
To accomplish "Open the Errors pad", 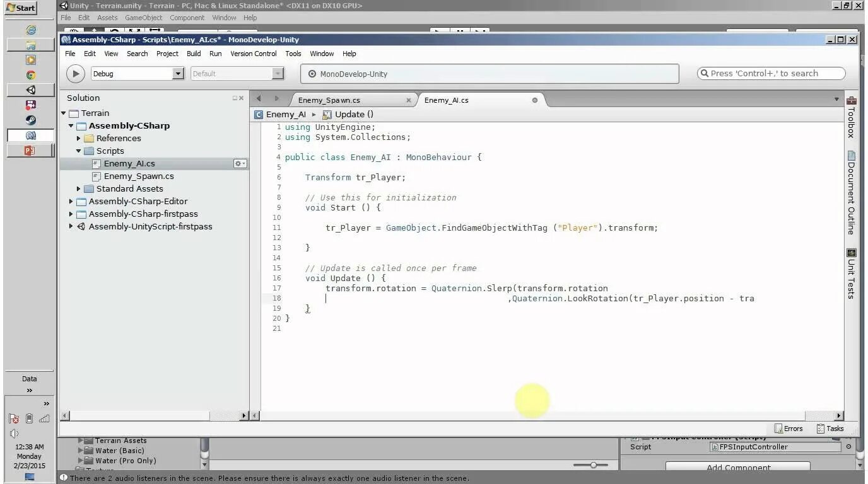I will (789, 429).
